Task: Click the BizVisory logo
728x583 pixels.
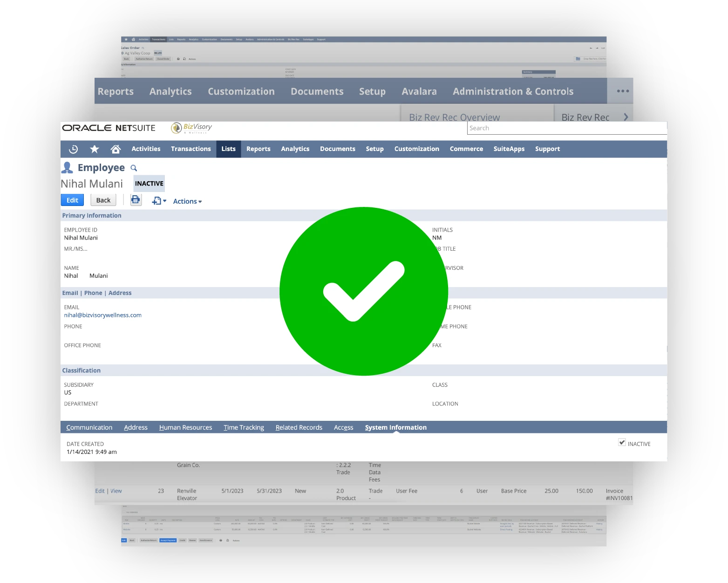Action: (x=192, y=128)
